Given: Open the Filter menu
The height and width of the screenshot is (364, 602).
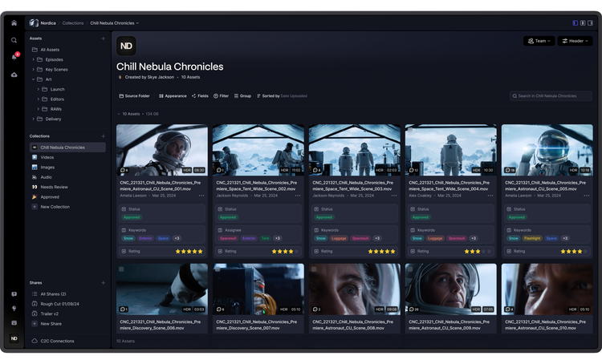Looking at the screenshot, I should pyautogui.click(x=222, y=96).
